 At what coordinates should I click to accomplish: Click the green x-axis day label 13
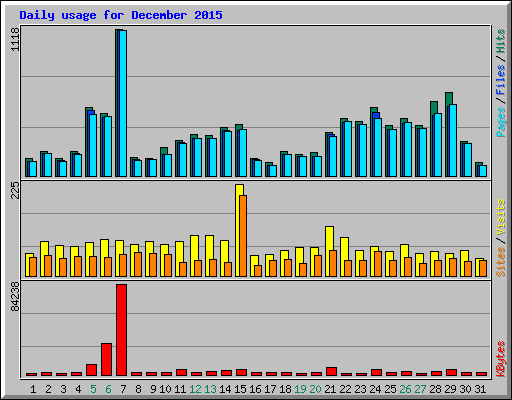pyautogui.click(x=210, y=389)
